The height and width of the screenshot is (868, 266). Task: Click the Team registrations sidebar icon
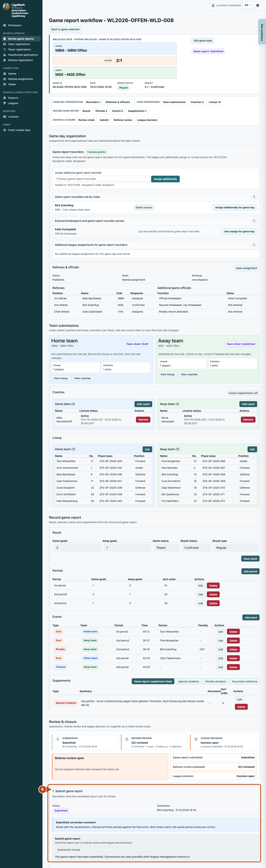pos(5,44)
